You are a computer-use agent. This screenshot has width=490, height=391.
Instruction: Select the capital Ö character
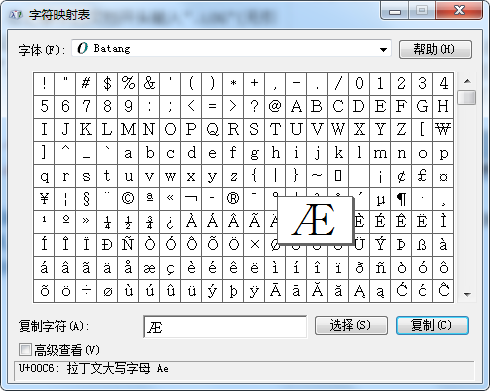coord(233,245)
